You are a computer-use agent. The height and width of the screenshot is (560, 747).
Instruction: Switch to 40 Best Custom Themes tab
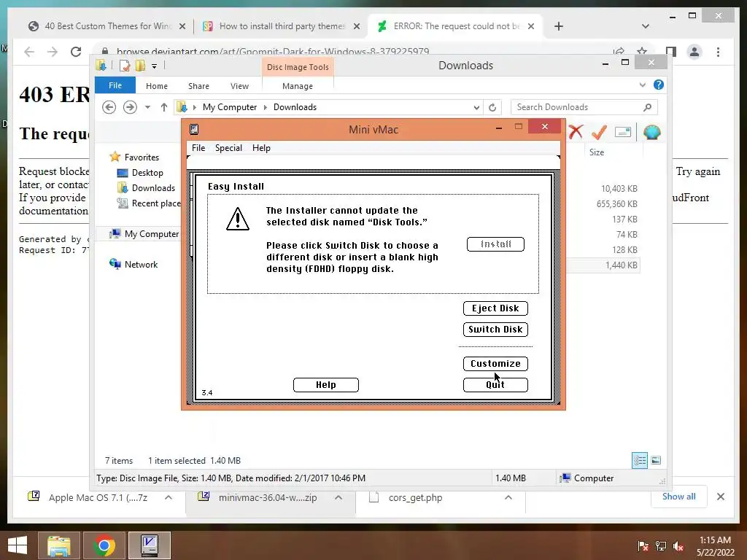coord(109,26)
